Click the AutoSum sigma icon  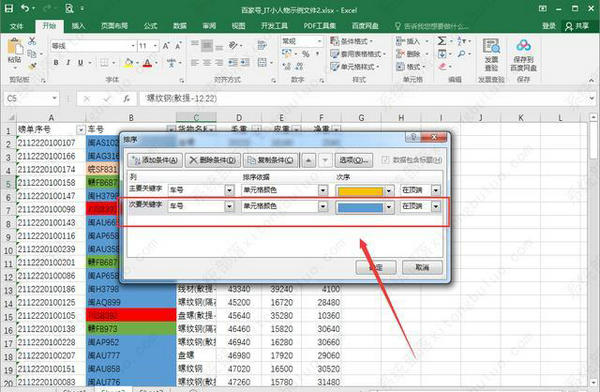click(x=442, y=41)
